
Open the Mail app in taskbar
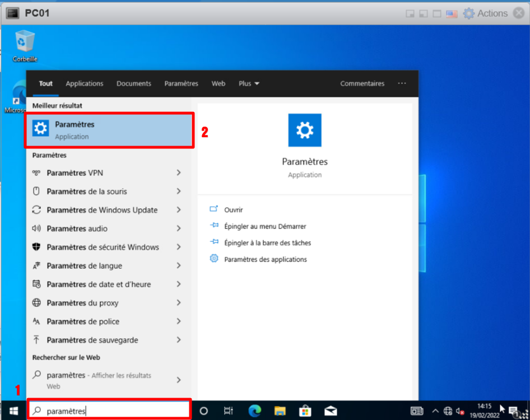click(x=331, y=410)
